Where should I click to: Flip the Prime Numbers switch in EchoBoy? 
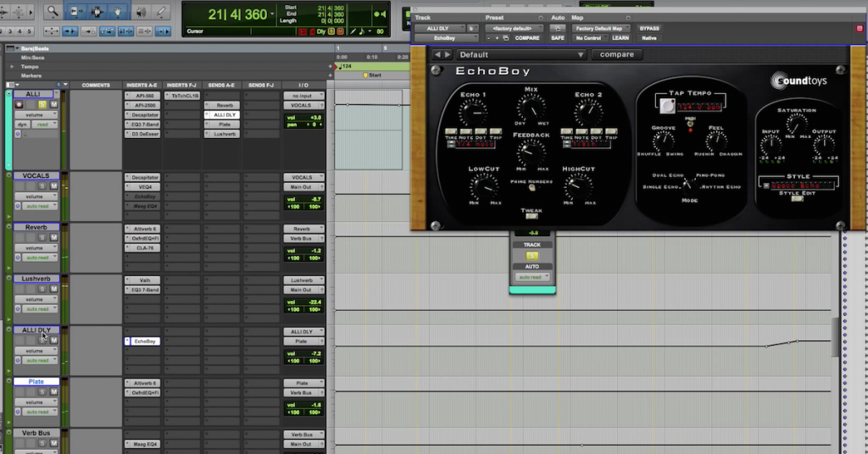click(532, 188)
